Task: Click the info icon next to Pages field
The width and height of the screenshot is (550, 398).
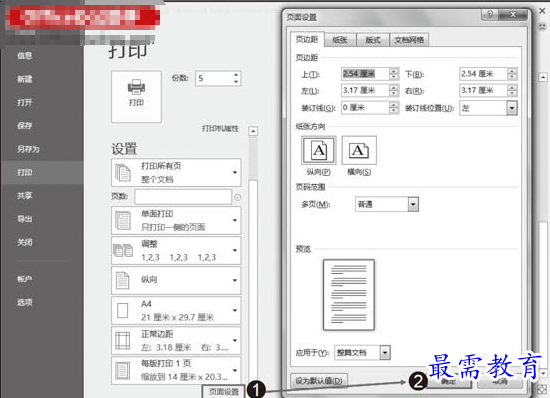Action: pos(237,197)
